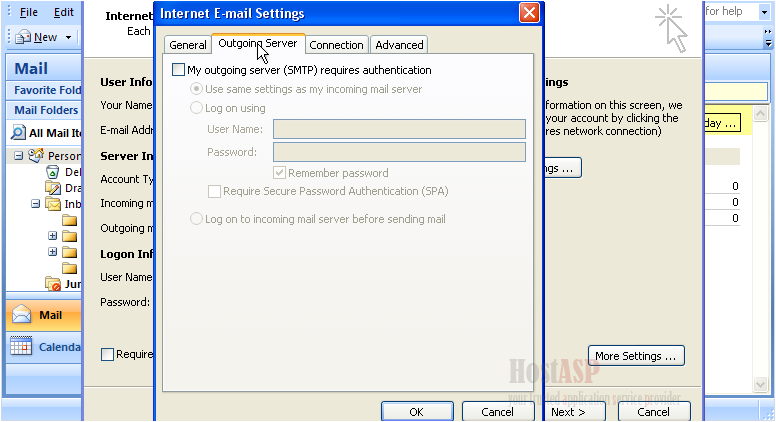Open the Inbox folder icon
The height and width of the screenshot is (422, 776).
(53, 204)
